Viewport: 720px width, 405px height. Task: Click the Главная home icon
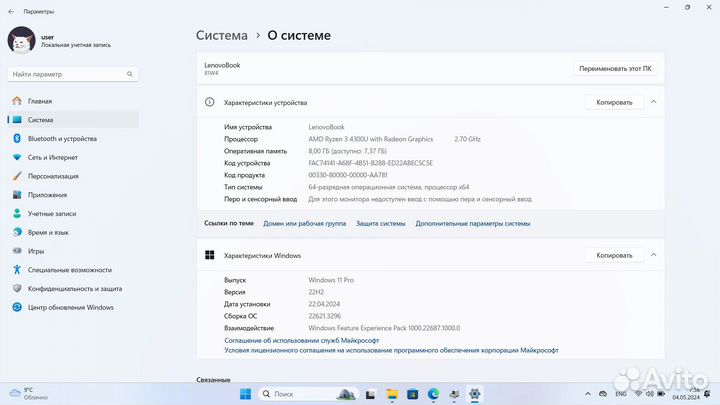[17, 101]
